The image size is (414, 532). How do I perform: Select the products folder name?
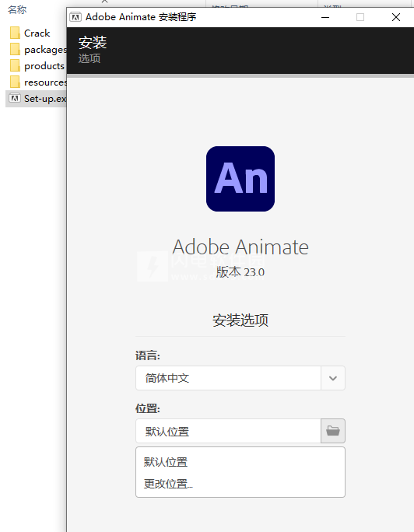[44, 66]
